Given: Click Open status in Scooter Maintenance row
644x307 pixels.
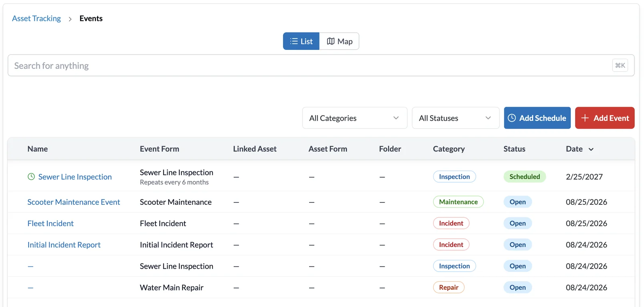Looking at the screenshot, I should click(x=518, y=202).
